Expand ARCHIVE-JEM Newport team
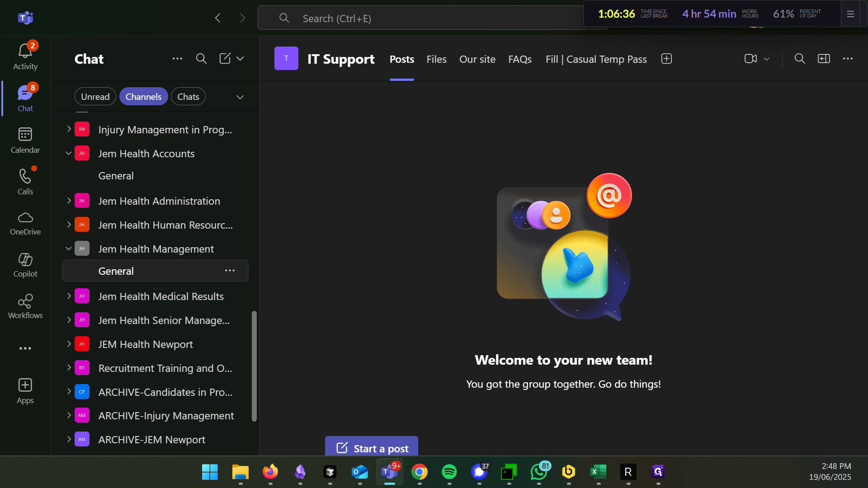 tap(69, 439)
